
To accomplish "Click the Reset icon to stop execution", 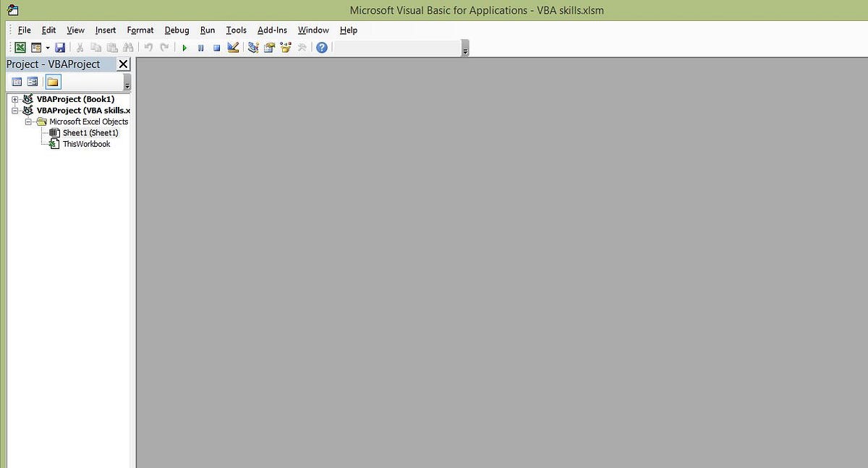I will tap(216, 47).
